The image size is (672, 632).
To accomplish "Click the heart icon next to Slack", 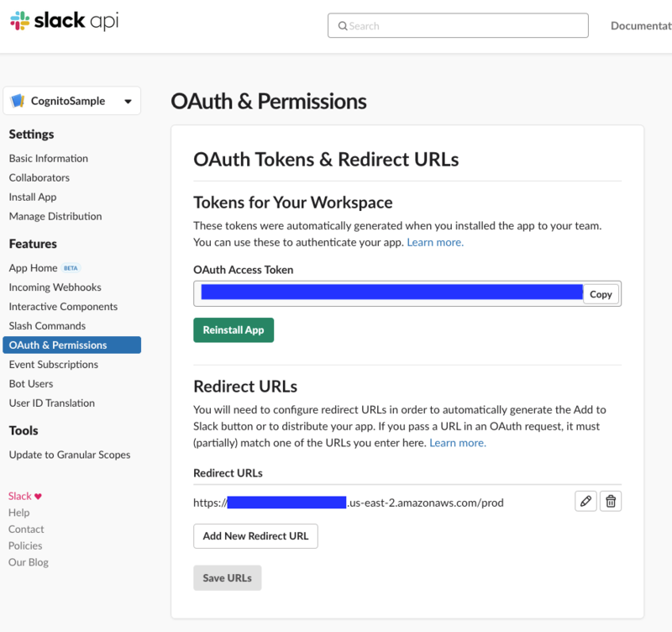I will click(x=38, y=496).
